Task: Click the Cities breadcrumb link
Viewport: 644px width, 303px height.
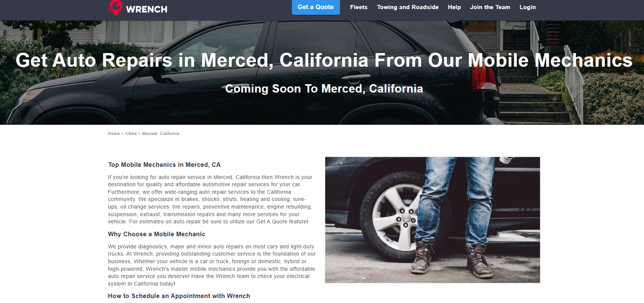Action: (131, 133)
